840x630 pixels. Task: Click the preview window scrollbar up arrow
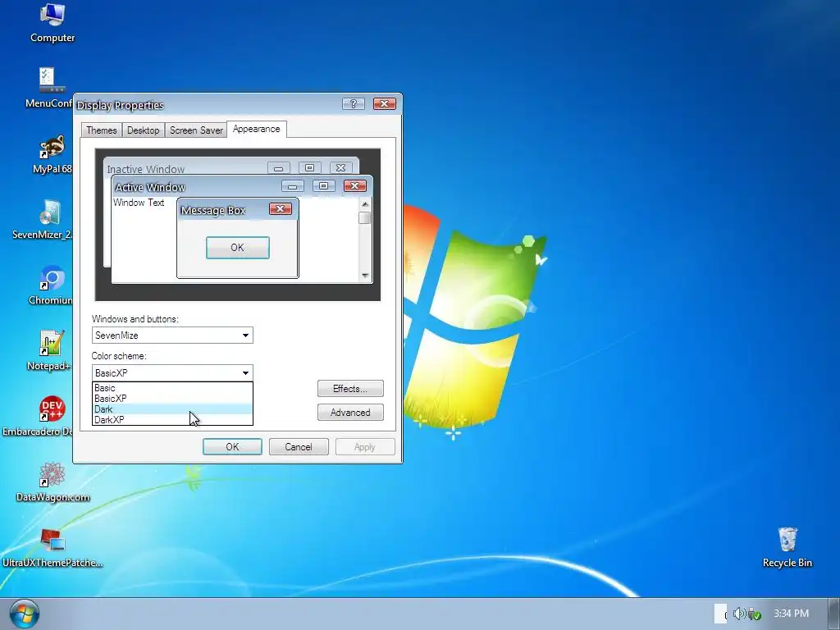pyautogui.click(x=365, y=204)
